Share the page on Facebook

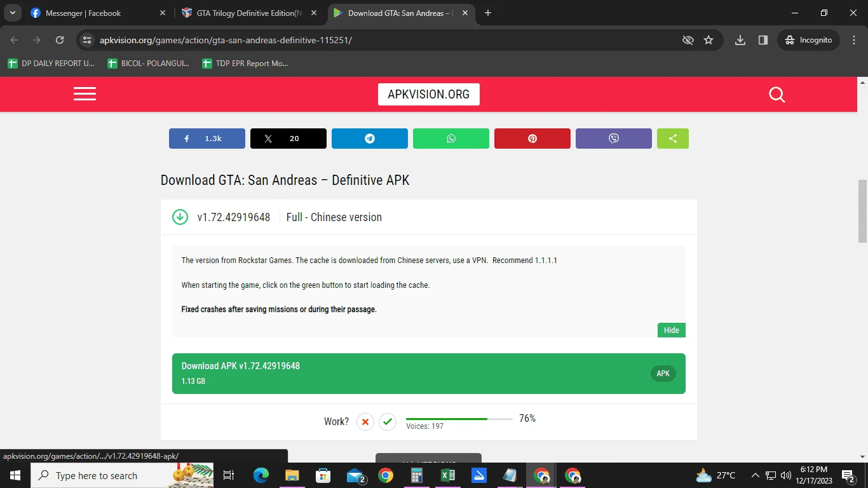tap(207, 139)
